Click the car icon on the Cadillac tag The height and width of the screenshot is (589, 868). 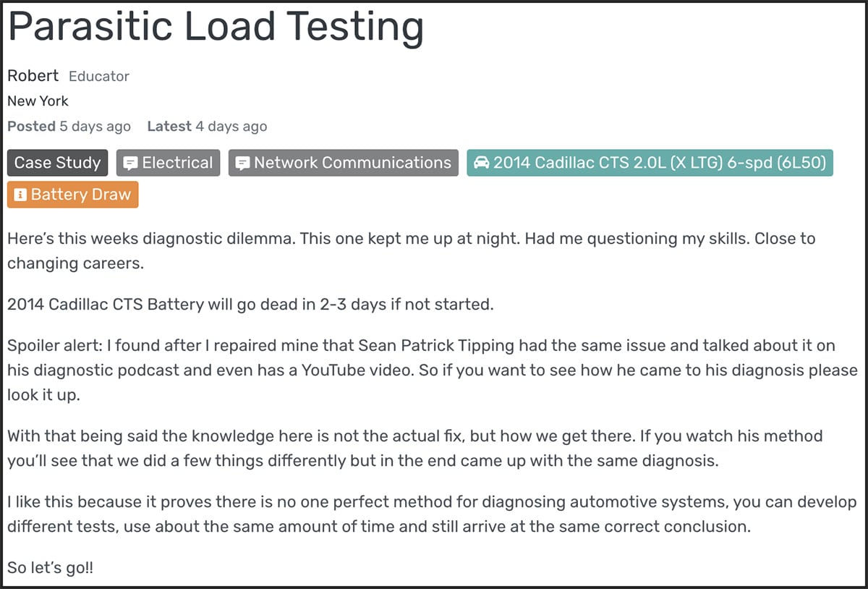click(x=481, y=164)
